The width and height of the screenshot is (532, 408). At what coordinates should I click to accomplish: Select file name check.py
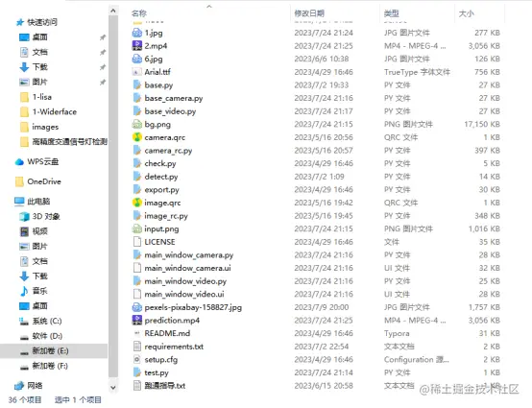[160, 163]
